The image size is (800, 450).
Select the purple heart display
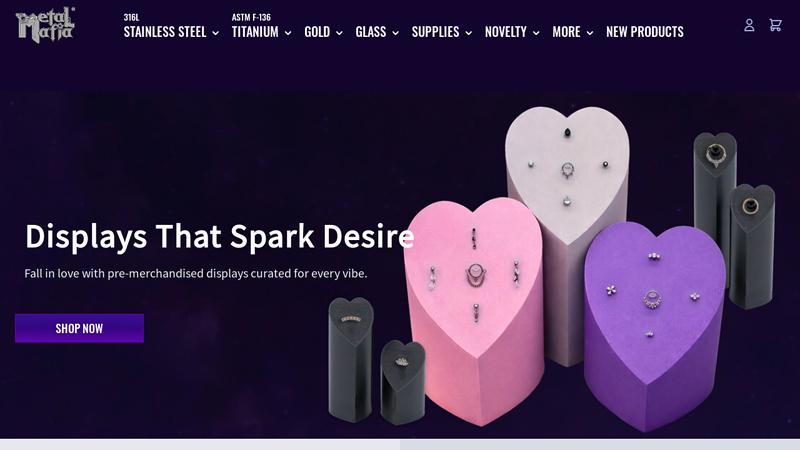click(654, 327)
